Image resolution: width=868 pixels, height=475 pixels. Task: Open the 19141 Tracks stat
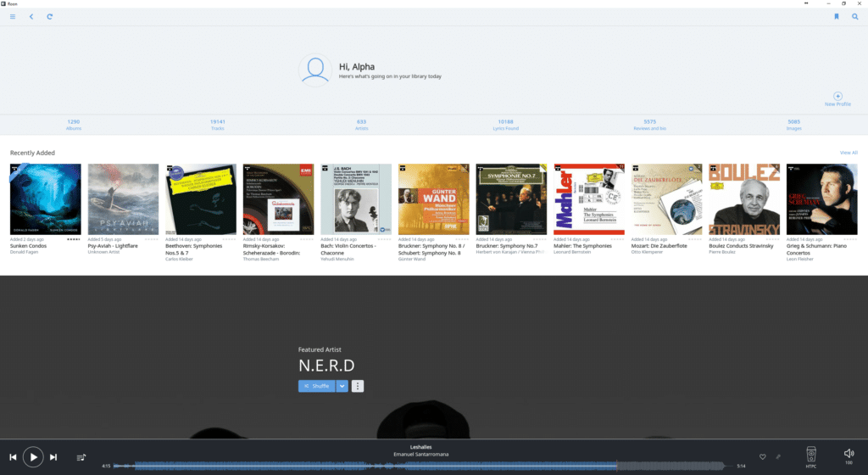pos(218,125)
